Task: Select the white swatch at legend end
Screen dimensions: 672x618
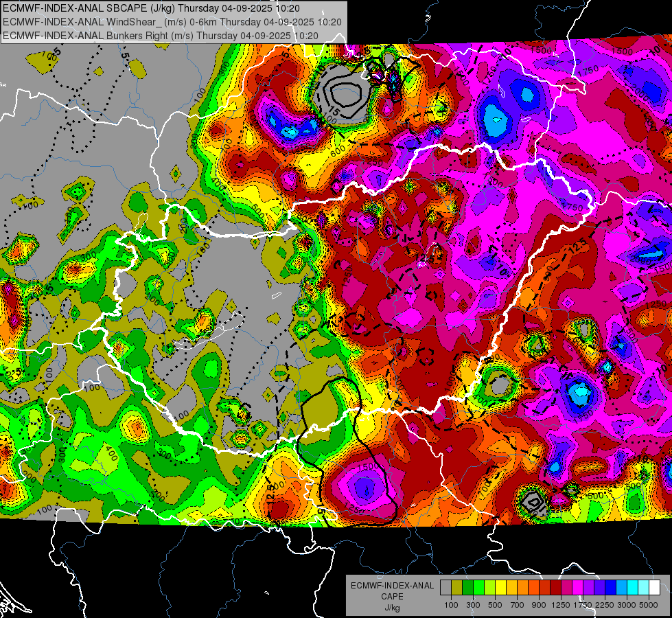Action: point(654,588)
